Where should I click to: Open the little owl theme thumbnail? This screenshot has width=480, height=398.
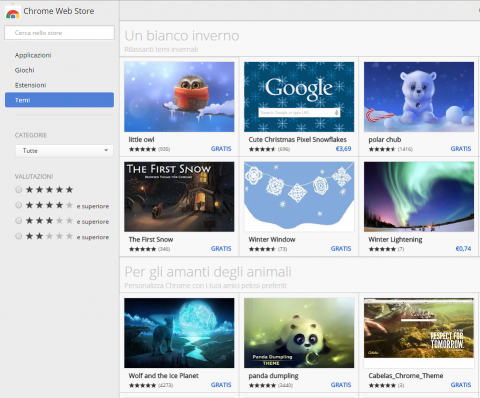pyautogui.click(x=179, y=97)
